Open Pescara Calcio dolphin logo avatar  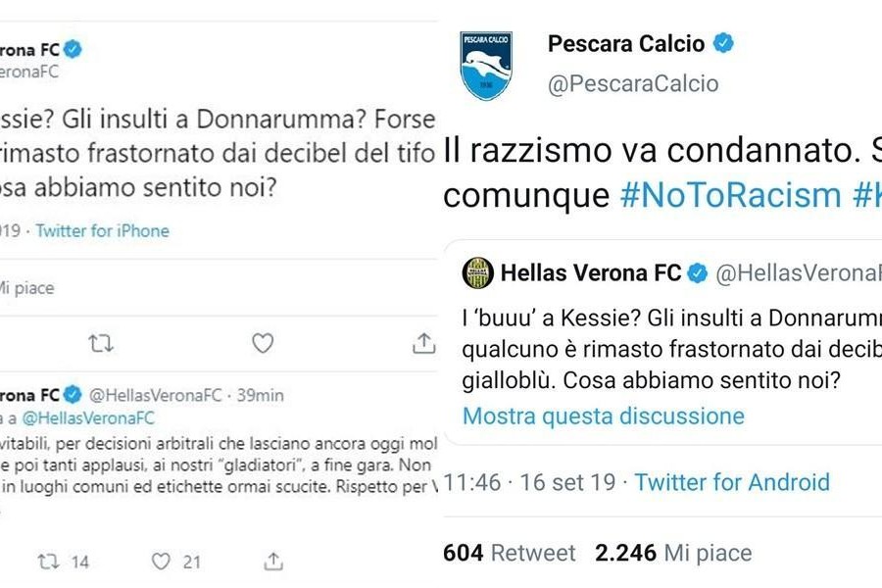tap(486, 66)
